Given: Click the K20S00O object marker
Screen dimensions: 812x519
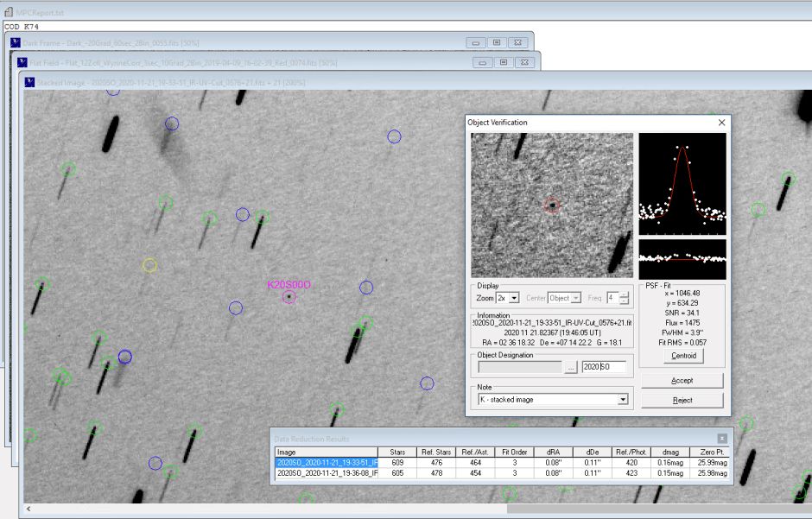Looking at the screenshot, I should coord(289,297).
